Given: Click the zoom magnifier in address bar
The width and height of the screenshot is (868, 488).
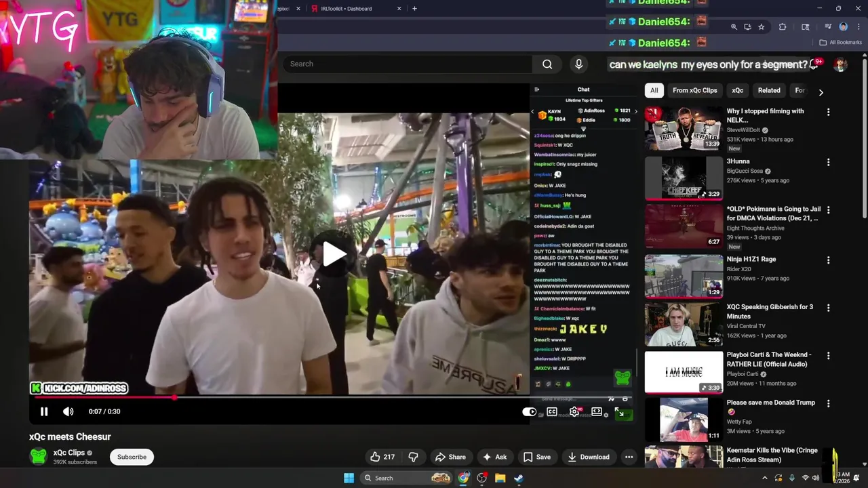Looking at the screenshot, I should click(734, 27).
